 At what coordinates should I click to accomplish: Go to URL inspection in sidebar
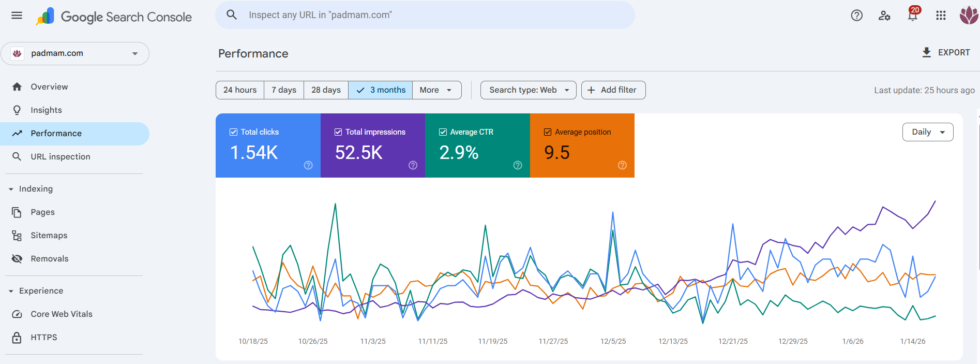(x=60, y=156)
